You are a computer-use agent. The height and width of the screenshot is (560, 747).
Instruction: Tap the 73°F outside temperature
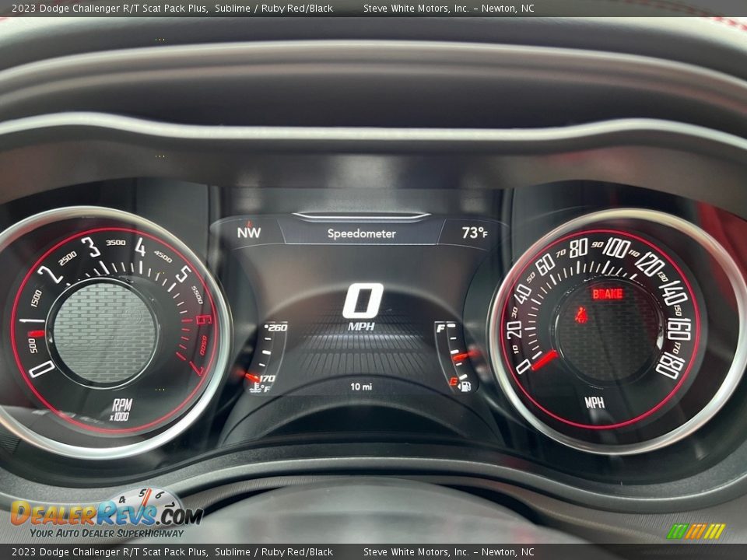tap(475, 233)
